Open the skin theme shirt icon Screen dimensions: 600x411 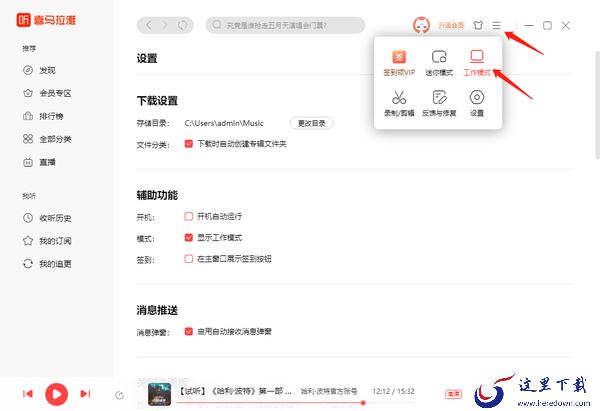(478, 26)
